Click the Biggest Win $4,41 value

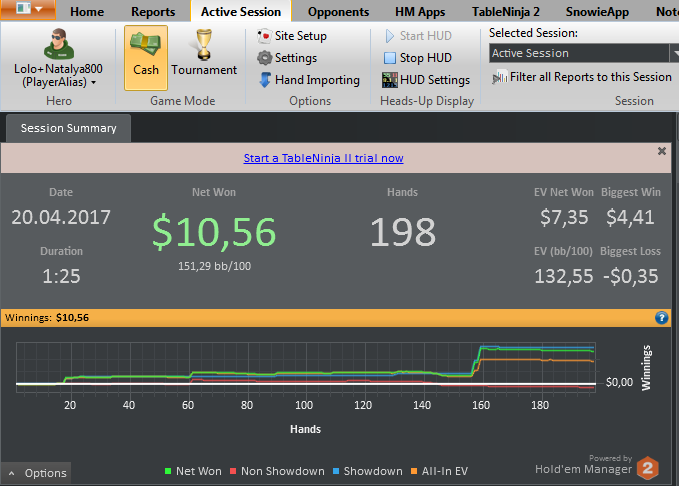pos(630,217)
